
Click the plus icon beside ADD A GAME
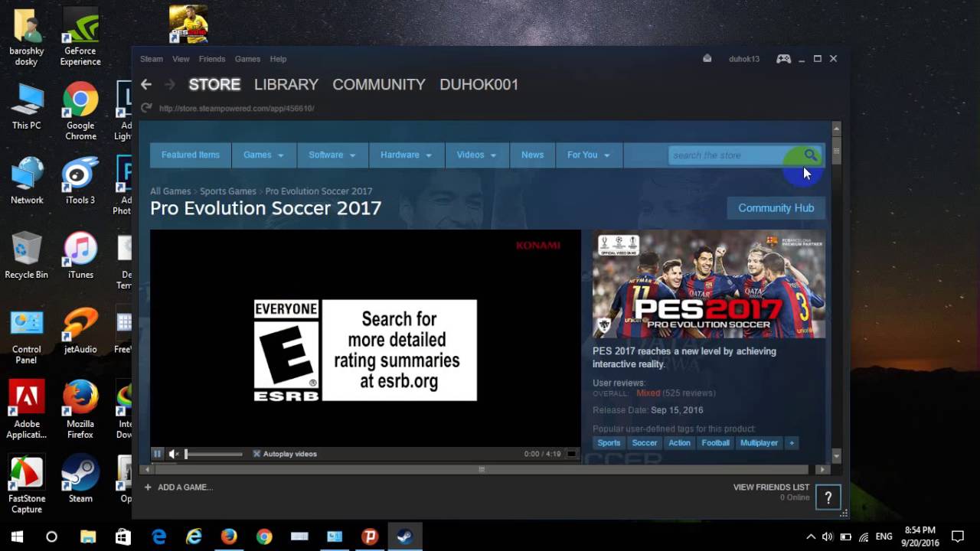pos(148,487)
